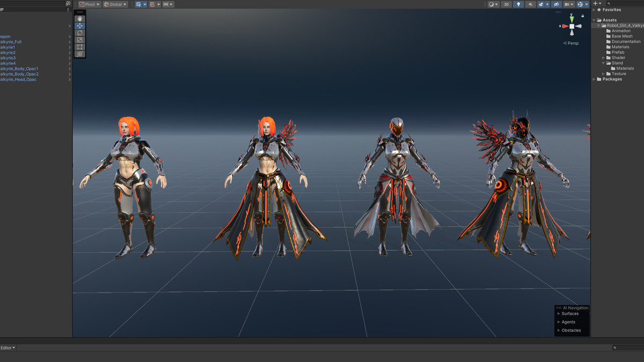Click the bottom console search field
Screen dimensions: 644x362
628,348
